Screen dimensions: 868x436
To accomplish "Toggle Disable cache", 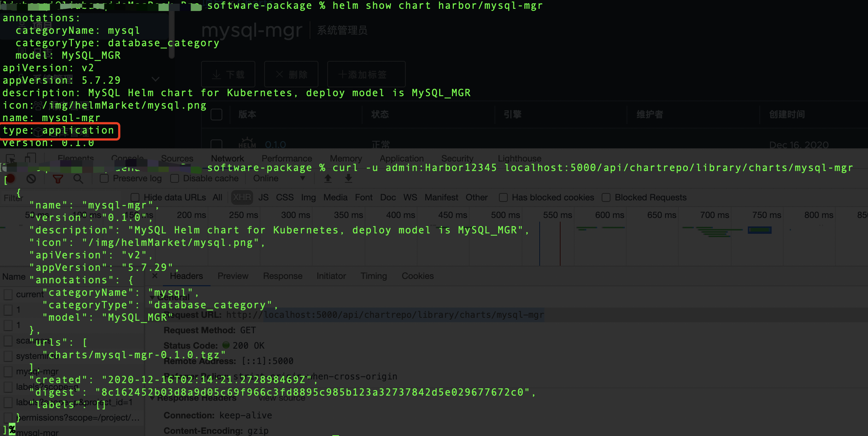I will 175,178.
